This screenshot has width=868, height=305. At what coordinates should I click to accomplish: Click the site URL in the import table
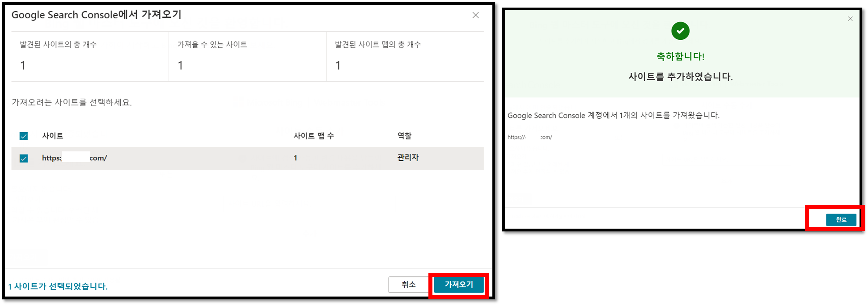[74, 158]
